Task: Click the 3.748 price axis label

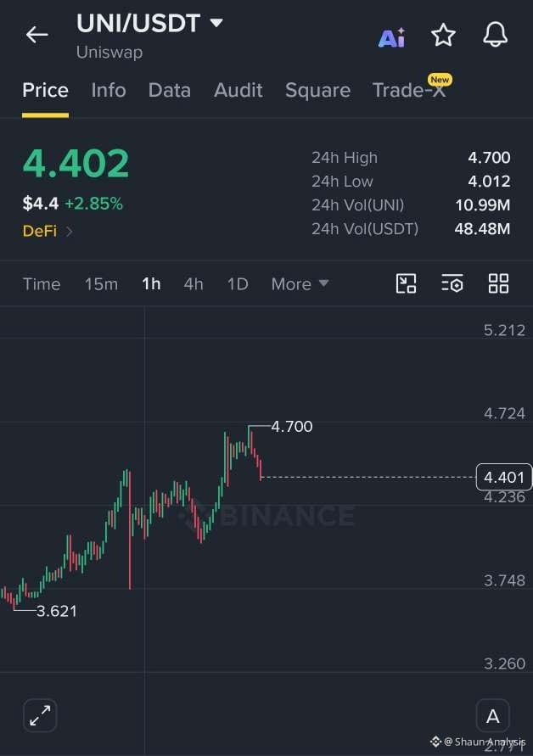Action: pos(504,580)
